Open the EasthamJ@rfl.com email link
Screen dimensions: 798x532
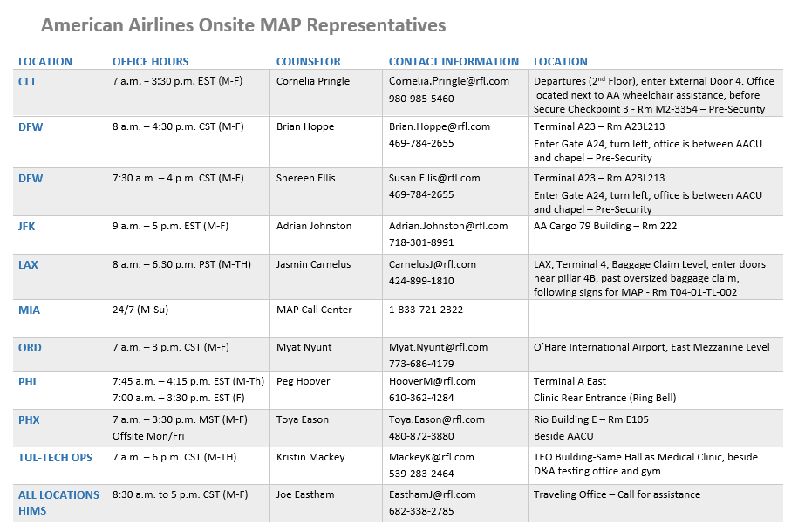click(x=432, y=494)
